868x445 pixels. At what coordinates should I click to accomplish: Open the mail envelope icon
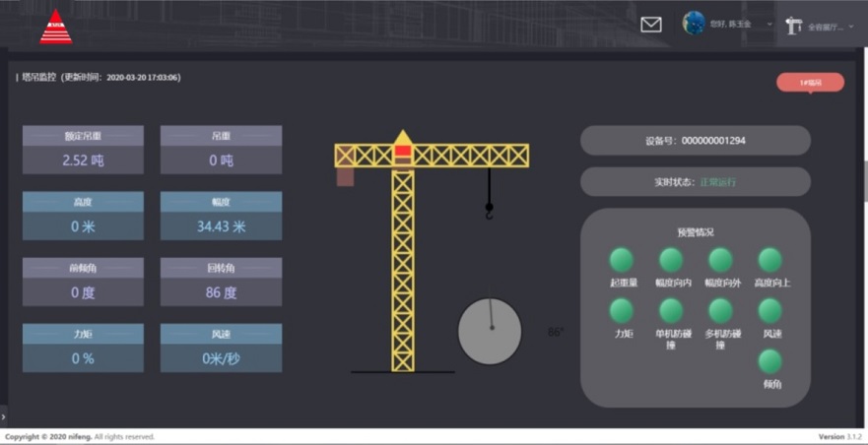[x=650, y=25]
